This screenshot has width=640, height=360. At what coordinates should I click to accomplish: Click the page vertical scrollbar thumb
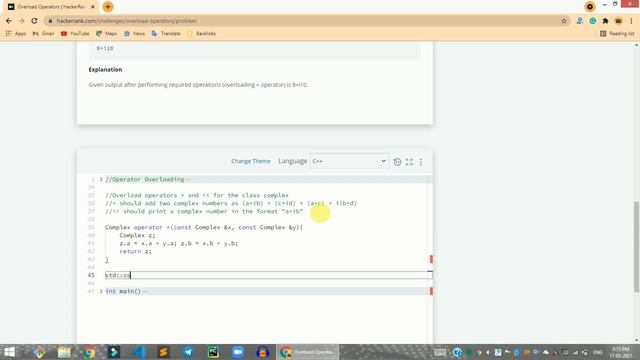click(636, 247)
